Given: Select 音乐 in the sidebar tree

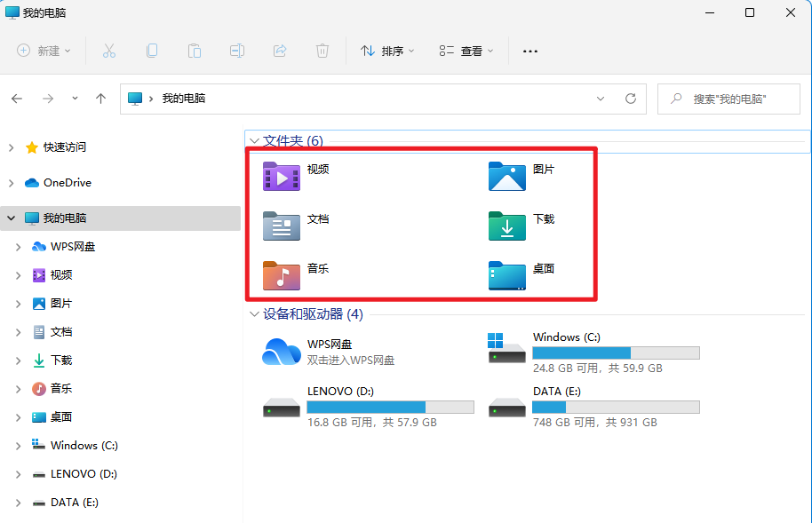Looking at the screenshot, I should point(61,388).
